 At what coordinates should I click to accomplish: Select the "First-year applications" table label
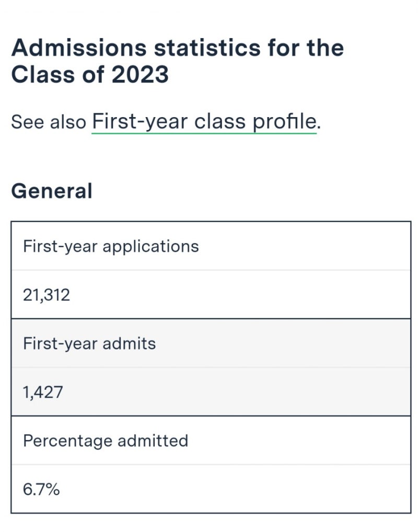click(111, 246)
